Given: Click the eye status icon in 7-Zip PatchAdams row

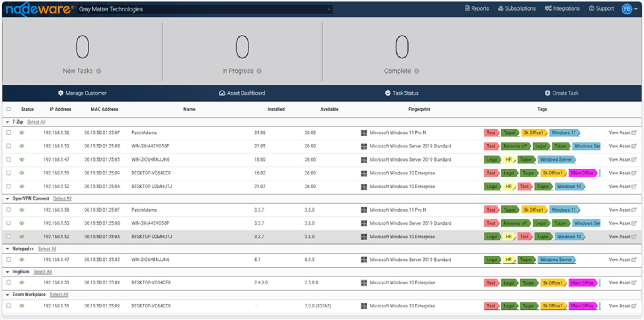Looking at the screenshot, I should coord(22,133).
